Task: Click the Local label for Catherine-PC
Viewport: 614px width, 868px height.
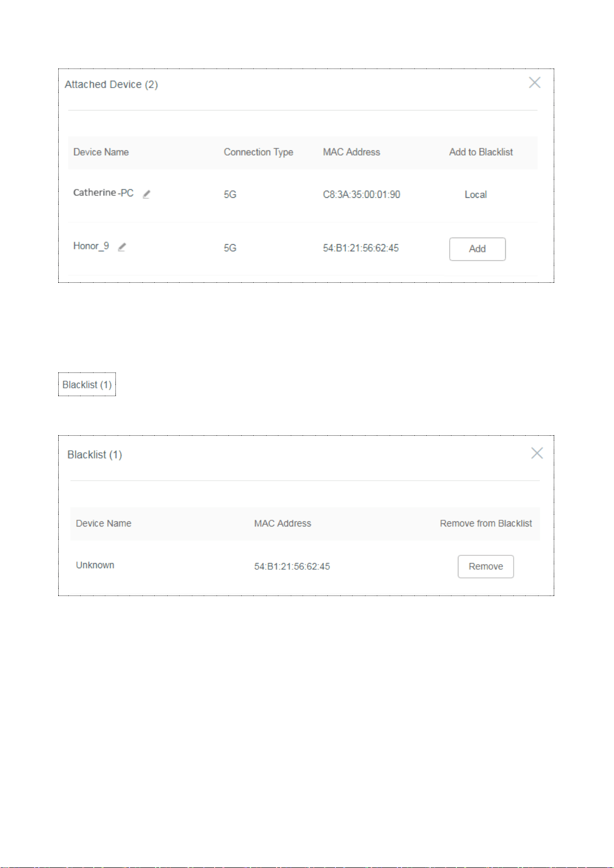Action: click(x=475, y=195)
